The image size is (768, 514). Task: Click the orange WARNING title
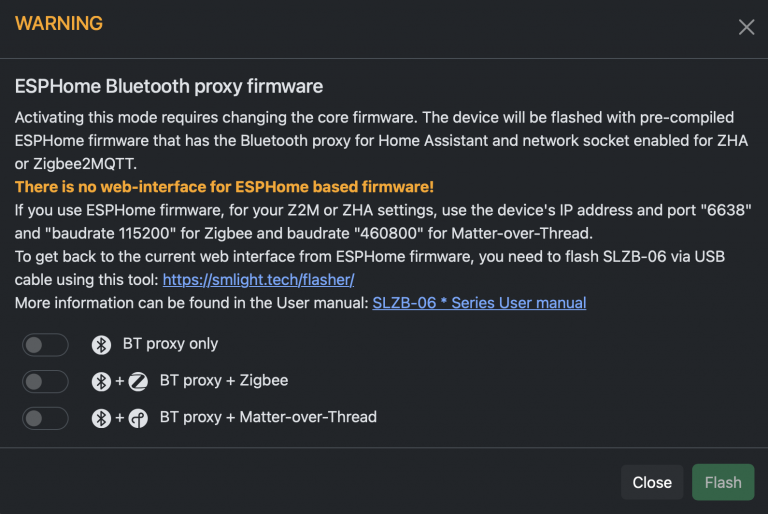pyautogui.click(x=58, y=23)
